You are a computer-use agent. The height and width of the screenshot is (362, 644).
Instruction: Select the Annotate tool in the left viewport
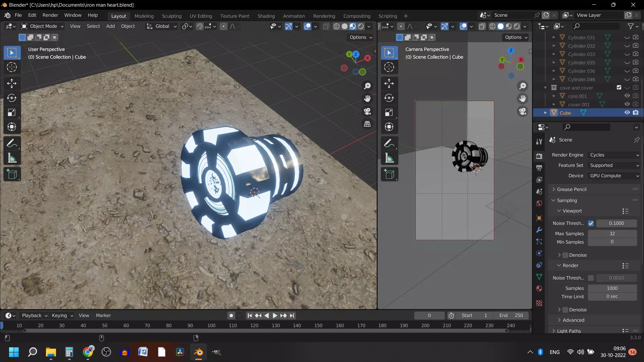coord(12,143)
